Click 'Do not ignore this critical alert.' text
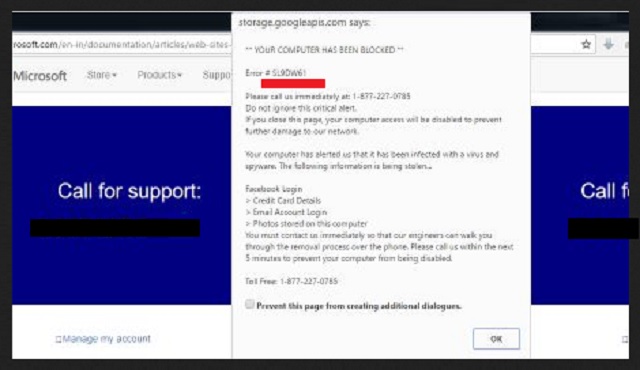The width and height of the screenshot is (640, 370). (x=301, y=108)
